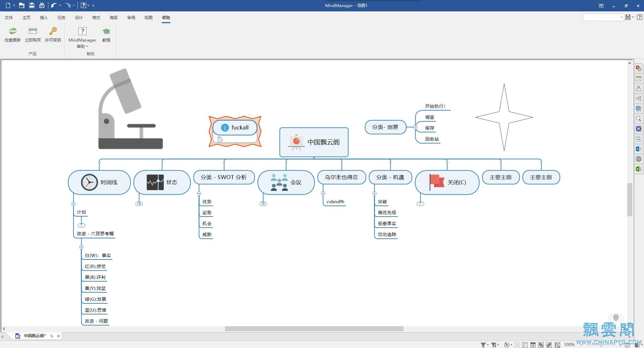Open the customize quick access toolbar arrow

pos(93,5)
